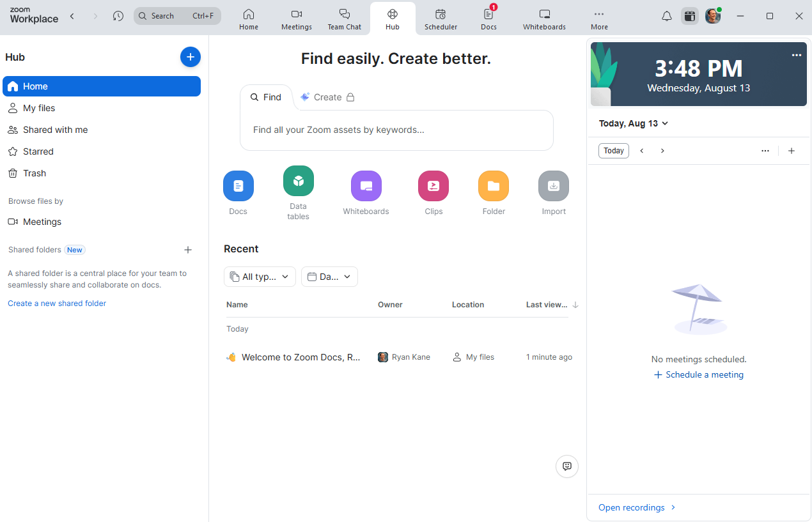Click the blue plus new button

pos(190,57)
